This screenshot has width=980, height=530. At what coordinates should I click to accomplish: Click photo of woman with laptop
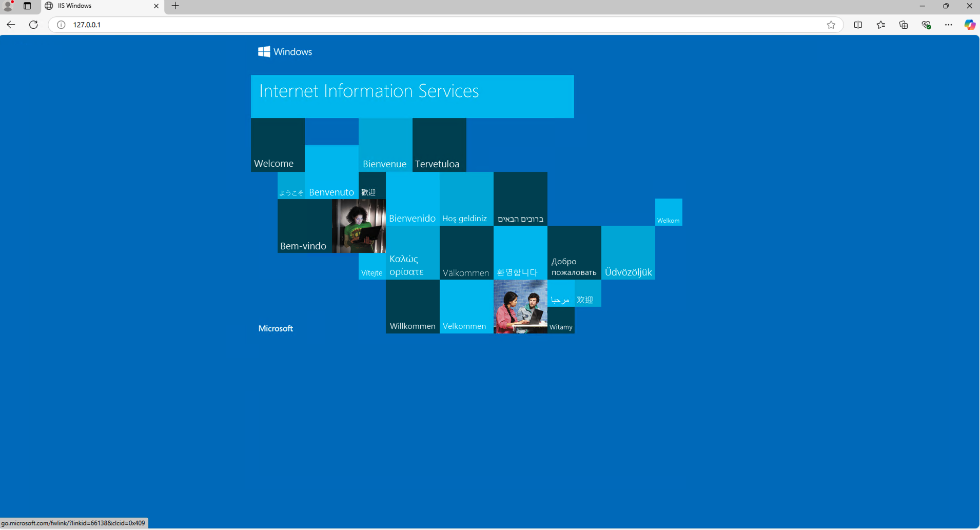(359, 226)
